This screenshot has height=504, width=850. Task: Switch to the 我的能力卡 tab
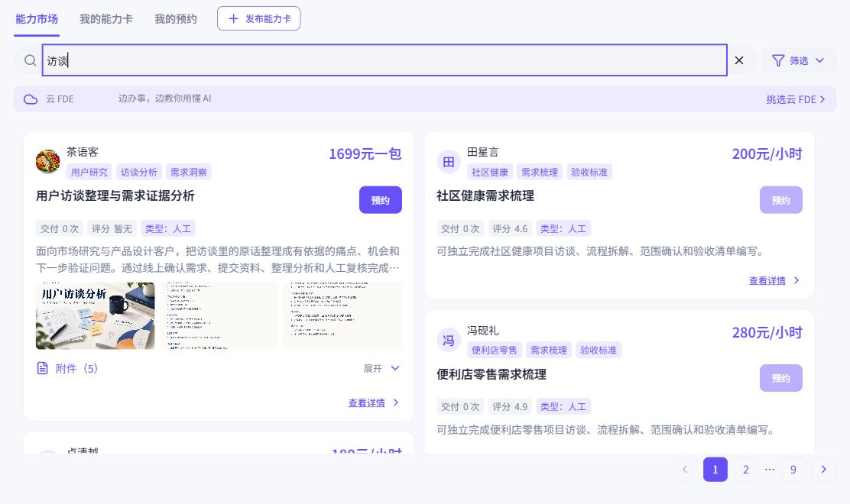point(105,19)
